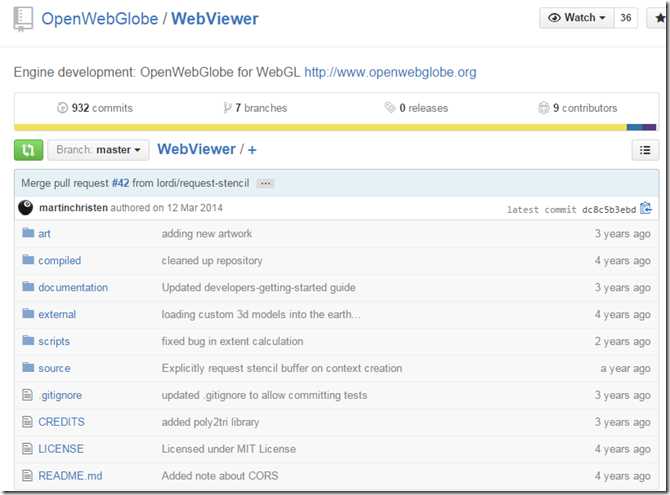Open the Branch: master dropdown
The image size is (670, 495).
click(98, 150)
